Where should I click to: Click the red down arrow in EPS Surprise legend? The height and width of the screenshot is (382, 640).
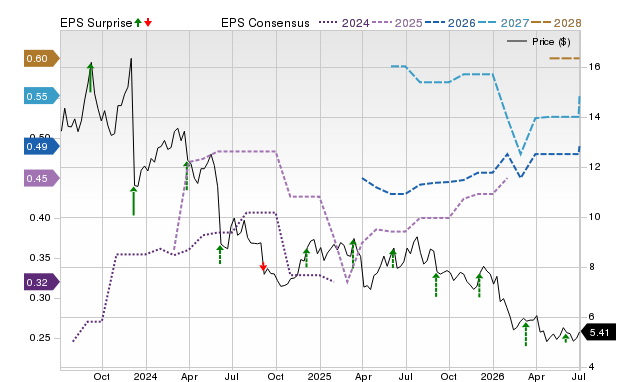coord(148,22)
